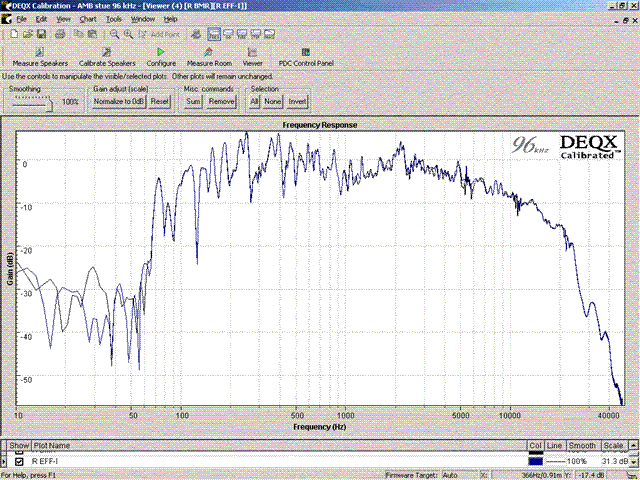Open the Tools menu
The image size is (640, 480).
pos(114,19)
